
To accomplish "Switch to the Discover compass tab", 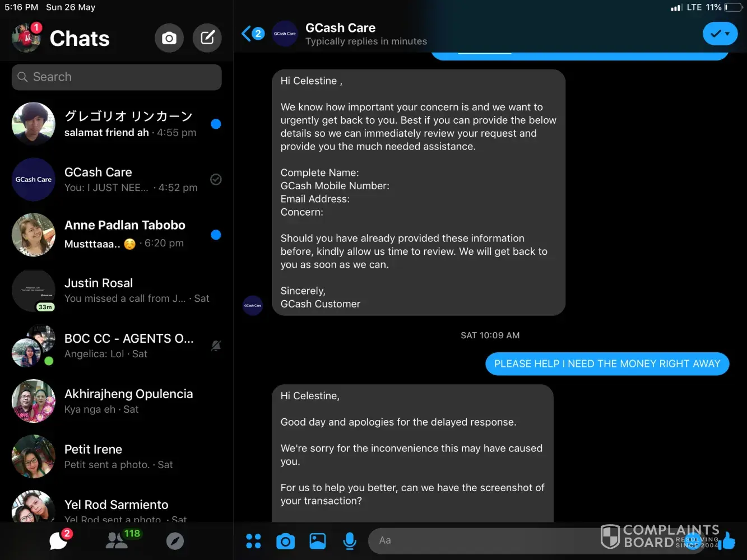I will [x=175, y=541].
